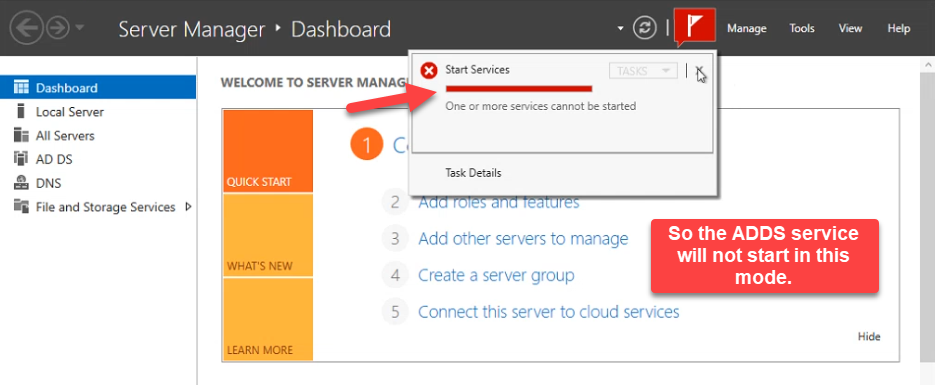Viewport: 935px width, 385px height.
Task: Click the Dashboard grid icon
Action: click(x=21, y=88)
